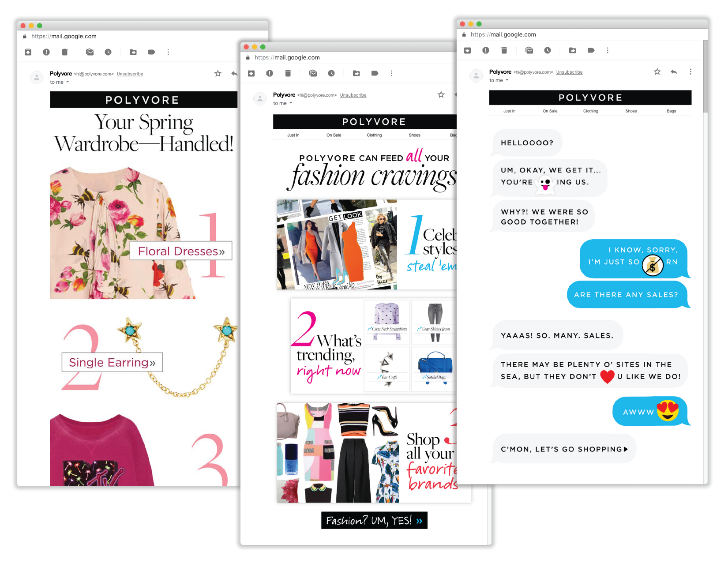Open More options dots in left window toolbar
Image resolution: width=728 pixels, height=563 pixels.
click(x=168, y=52)
